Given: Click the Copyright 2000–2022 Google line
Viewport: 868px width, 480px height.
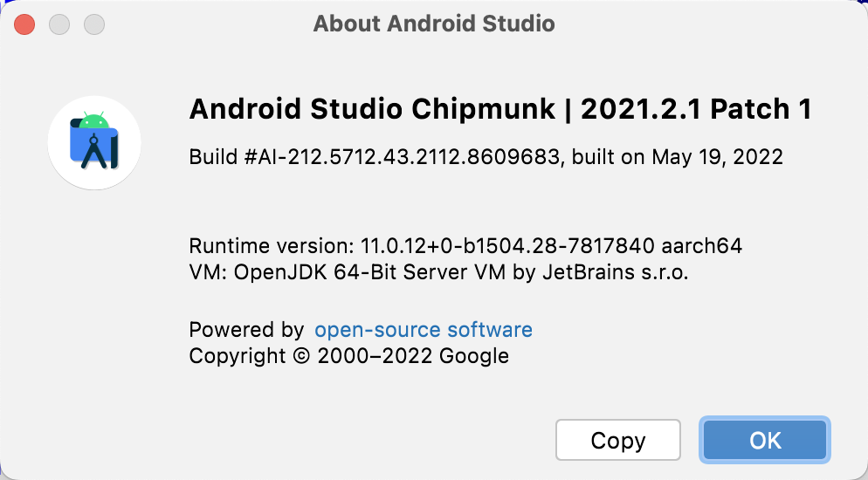Looking at the screenshot, I should (x=348, y=355).
